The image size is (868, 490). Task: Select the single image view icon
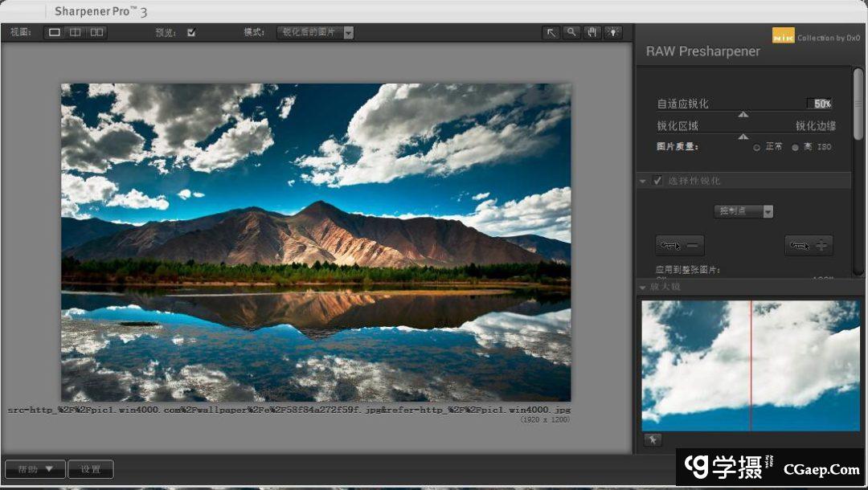click(x=55, y=33)
